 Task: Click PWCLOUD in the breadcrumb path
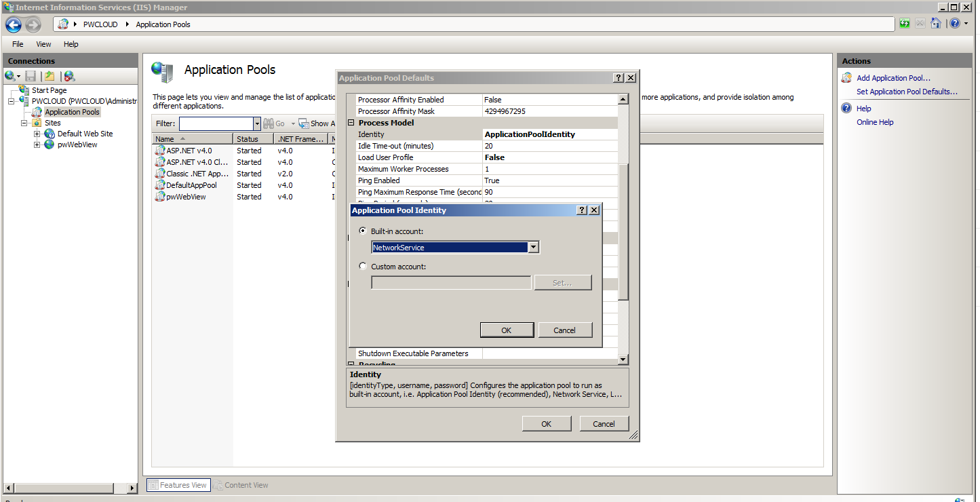pos(100,24)
